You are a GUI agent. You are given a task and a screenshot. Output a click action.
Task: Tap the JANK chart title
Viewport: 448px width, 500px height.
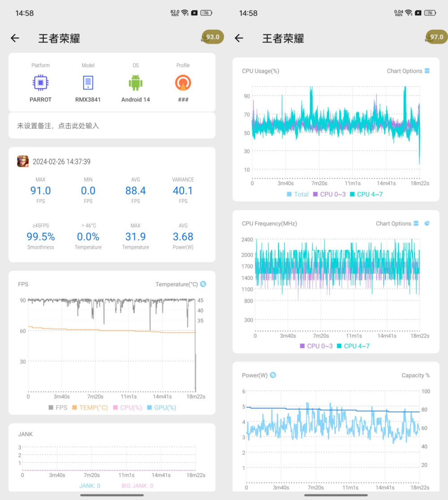pos(25,434)
